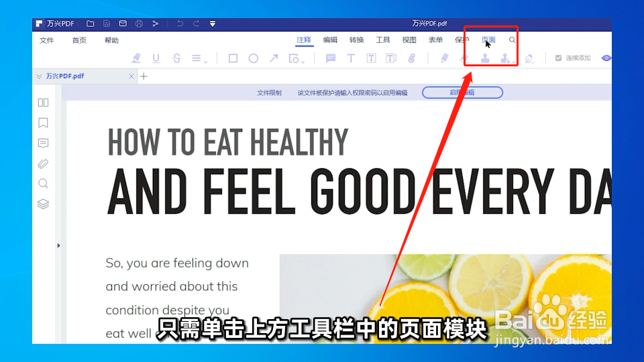The image size is (644, 362).
Task: Select the sticky note comment tool
Action: 331,58
